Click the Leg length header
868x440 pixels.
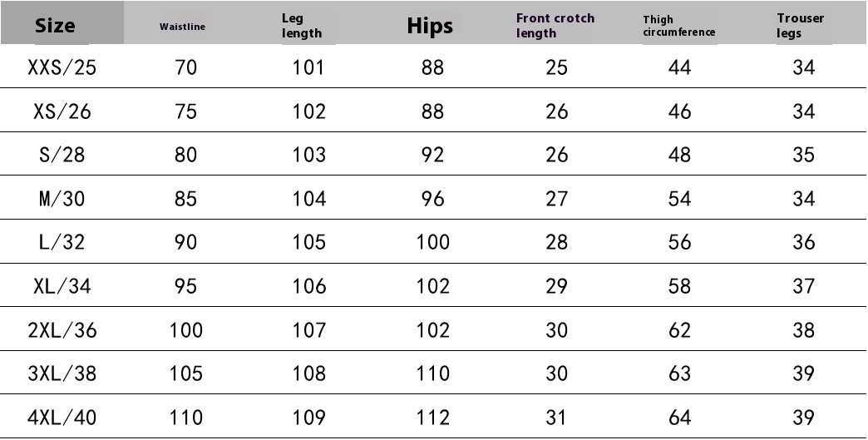302,26
